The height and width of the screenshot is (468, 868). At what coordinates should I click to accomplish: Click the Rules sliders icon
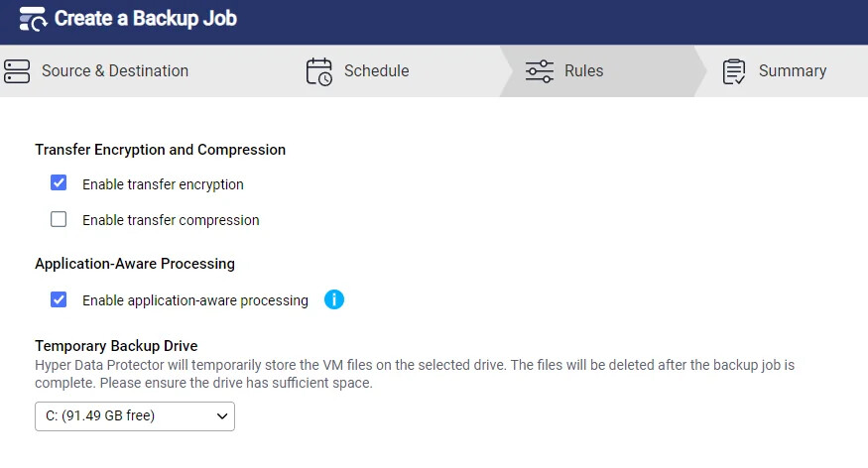(540, 71)
